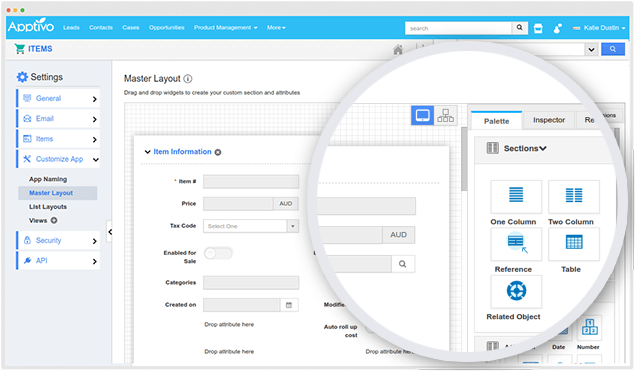
Task: Open List Layouts settings
Action: [x=48, y=207]
